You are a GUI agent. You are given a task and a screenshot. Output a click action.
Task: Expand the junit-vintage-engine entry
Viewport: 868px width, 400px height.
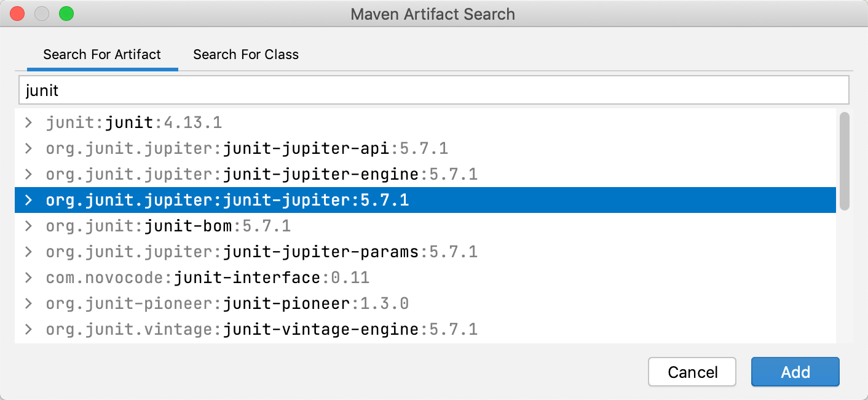28,329
